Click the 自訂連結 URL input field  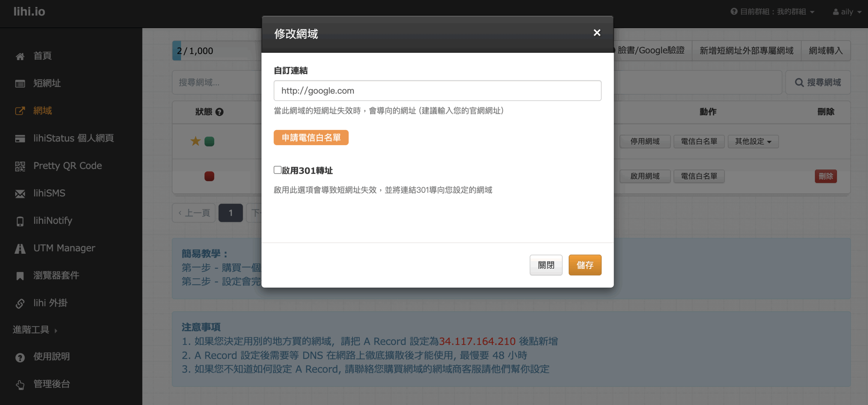[437, 91]
